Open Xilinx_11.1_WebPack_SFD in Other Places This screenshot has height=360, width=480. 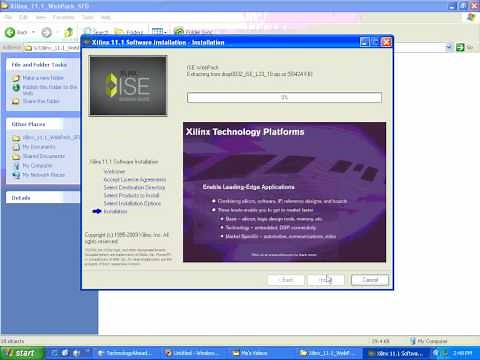(51, 137)
